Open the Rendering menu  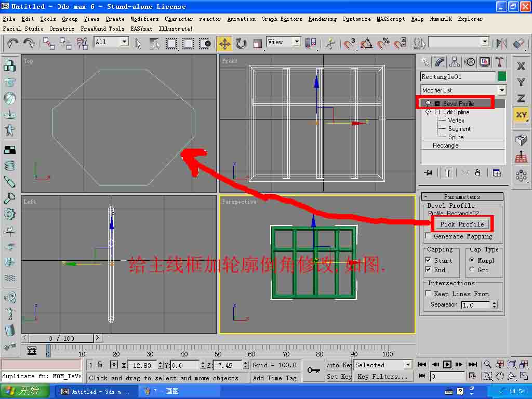pyautogui.click(x=322, y=19)
